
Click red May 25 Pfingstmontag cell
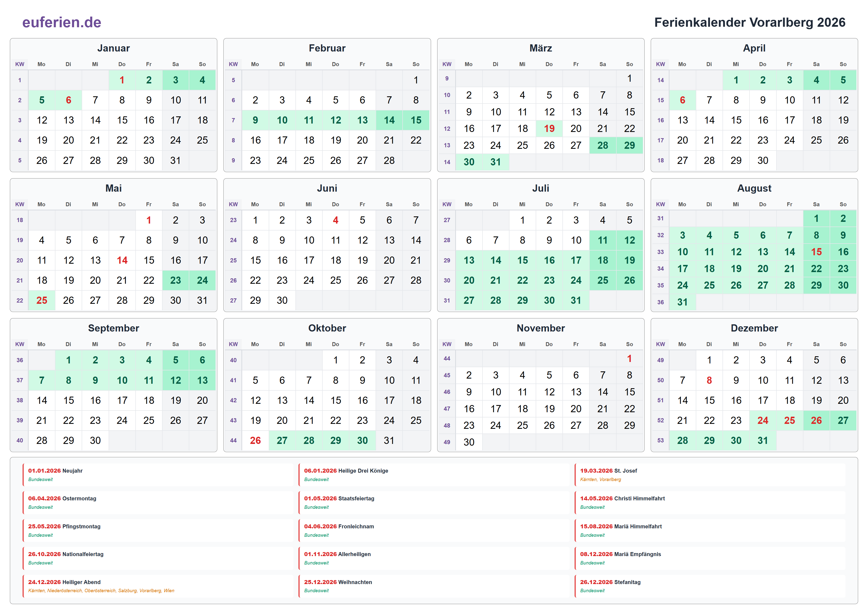point(42,300)
